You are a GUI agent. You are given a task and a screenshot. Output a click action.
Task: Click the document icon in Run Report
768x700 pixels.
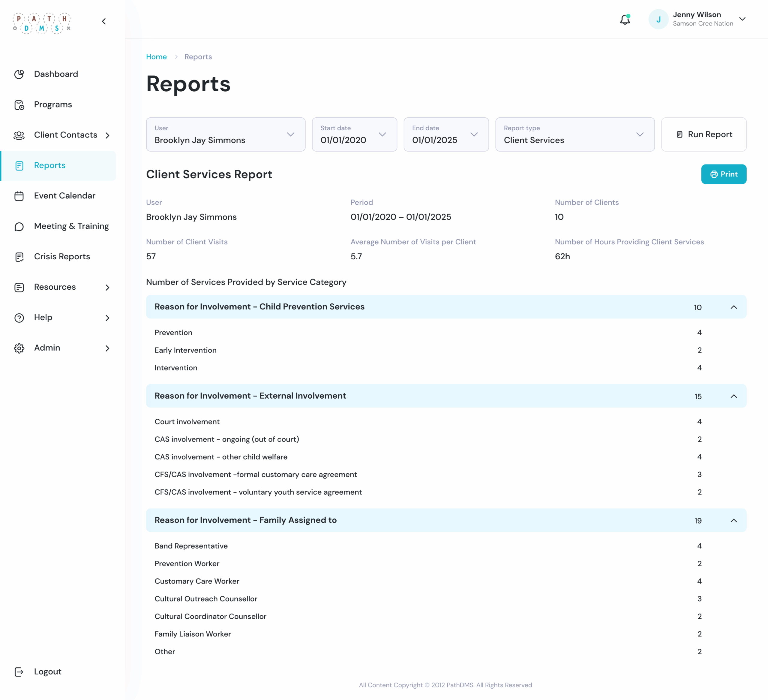click(679, 134)
